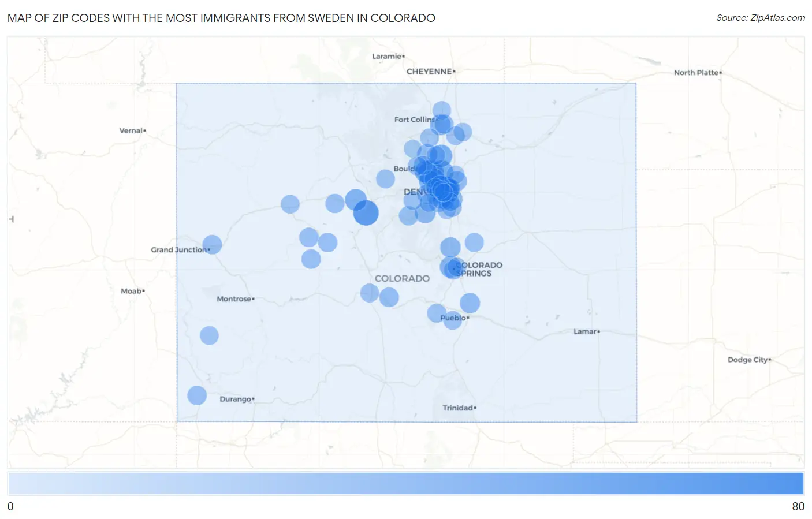Screen dimensions: 812x519
Task: Click the map title heading text
Action: pyautogui.click(x=221, y=18)
